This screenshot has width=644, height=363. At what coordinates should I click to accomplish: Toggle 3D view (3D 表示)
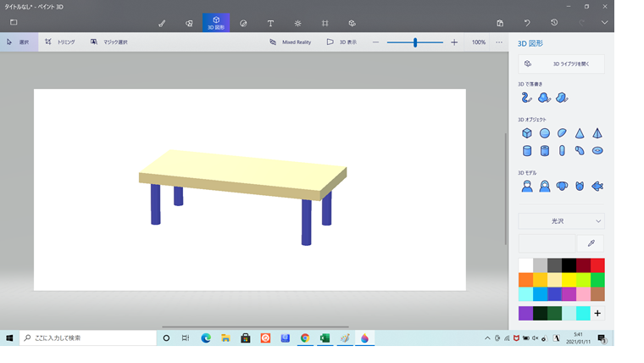tap(341, 42)
